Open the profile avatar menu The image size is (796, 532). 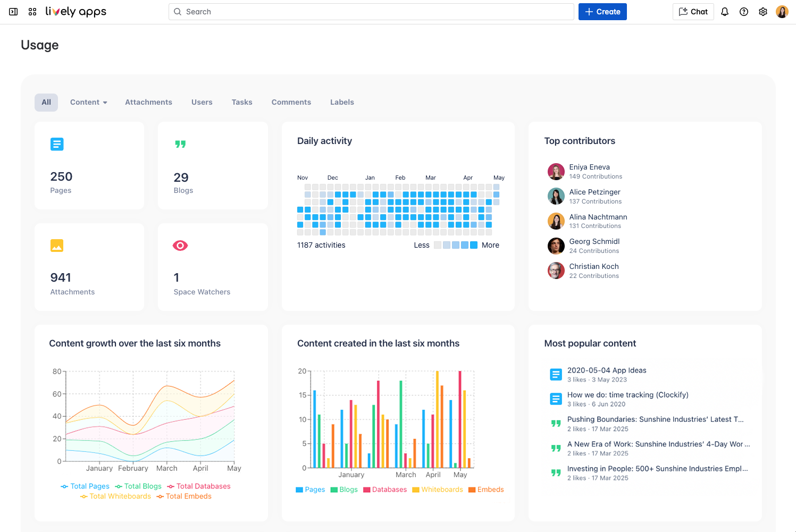[782, 11]
